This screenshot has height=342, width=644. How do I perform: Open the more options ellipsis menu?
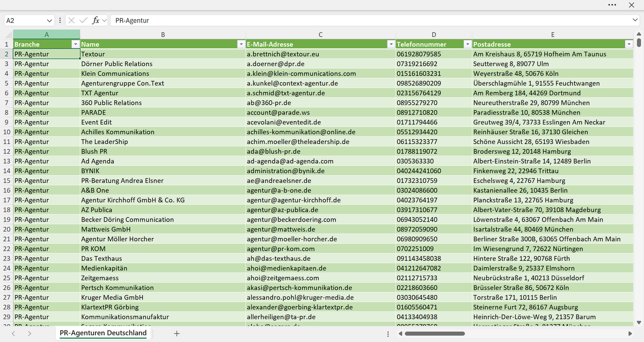pos(612,5)
